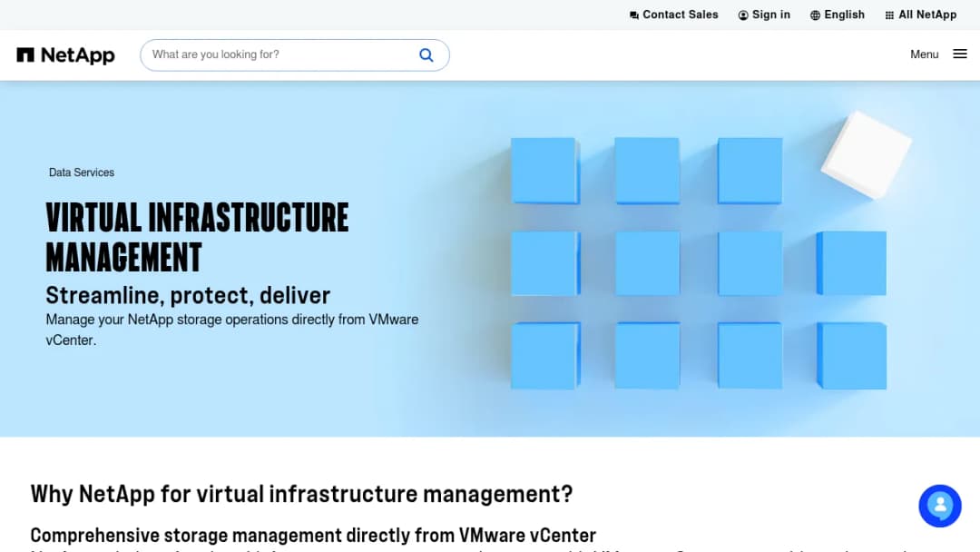
Task: Open All NetApp sites menu
Action: (921, 15)
